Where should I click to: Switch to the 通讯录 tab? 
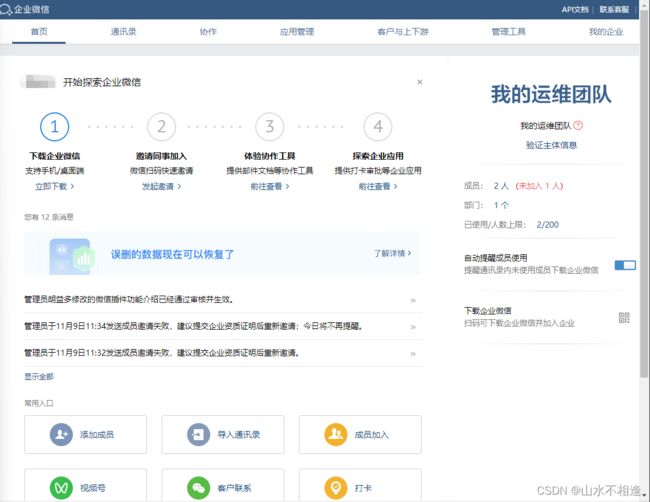tap(124, 32)
